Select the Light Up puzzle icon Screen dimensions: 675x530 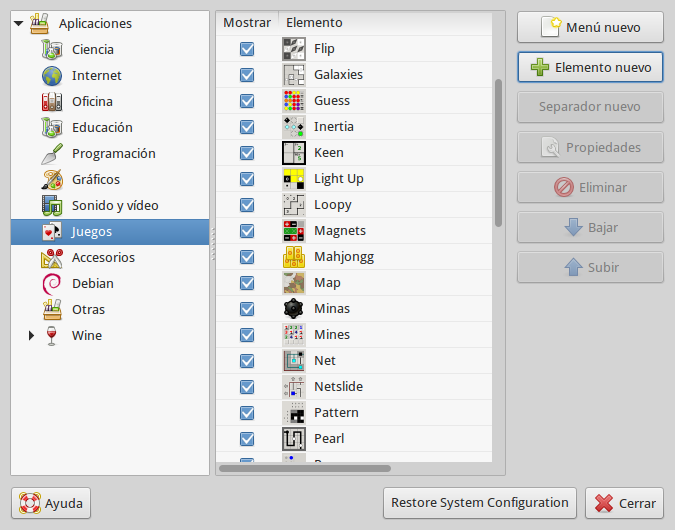point(294,179)
